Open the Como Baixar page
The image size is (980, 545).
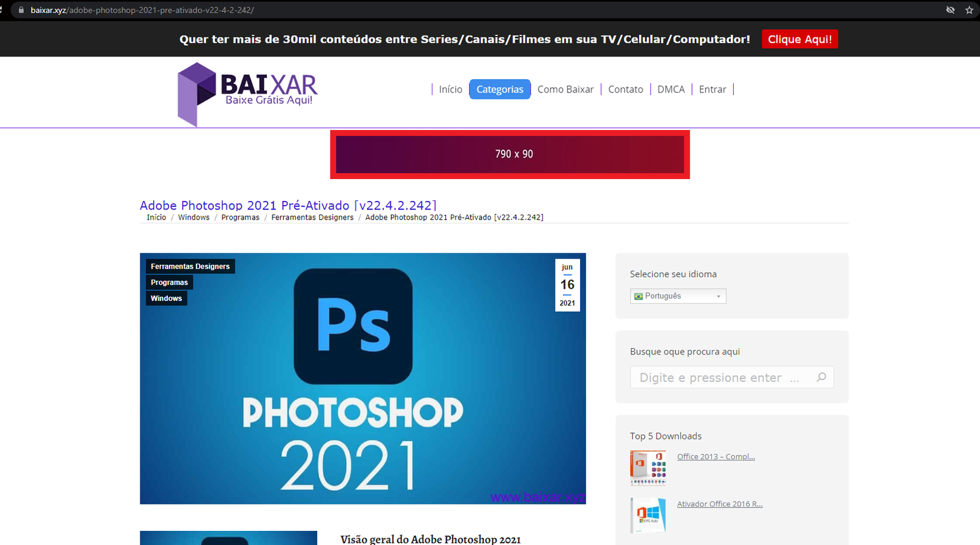click(x=565, y=90)
